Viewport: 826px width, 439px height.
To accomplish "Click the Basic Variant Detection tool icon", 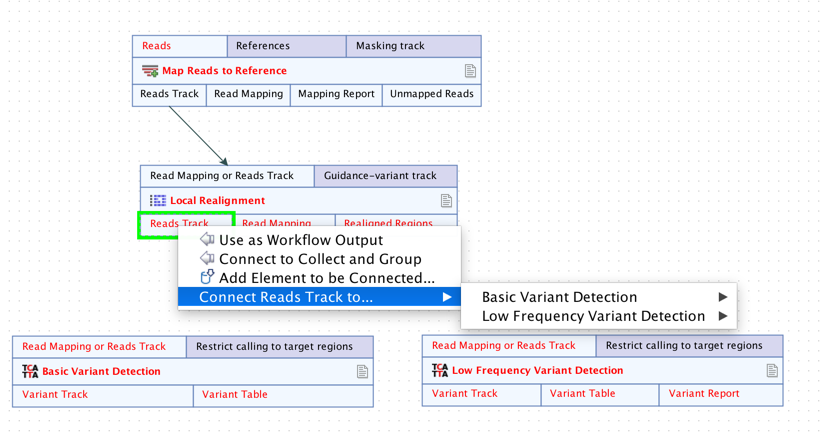I will point(30,371).
